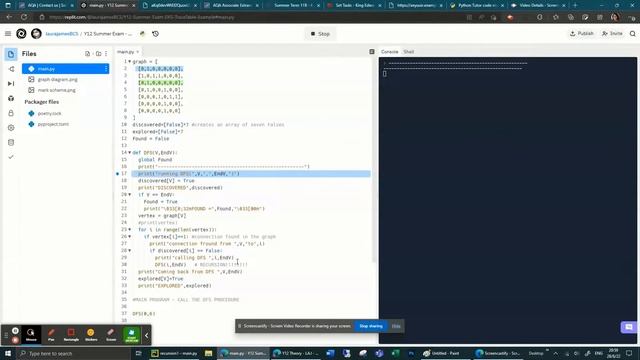Open the Windows Start menu
640x360 pixels.
click(x=8, y=353)
